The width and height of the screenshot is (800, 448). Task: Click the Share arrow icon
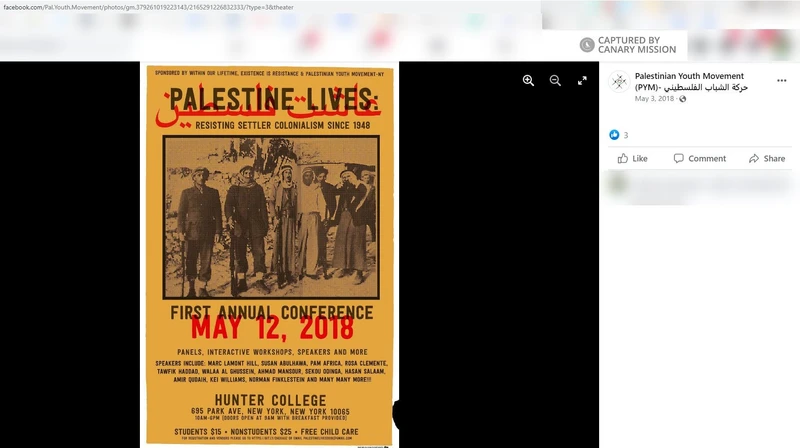[754, 158]
